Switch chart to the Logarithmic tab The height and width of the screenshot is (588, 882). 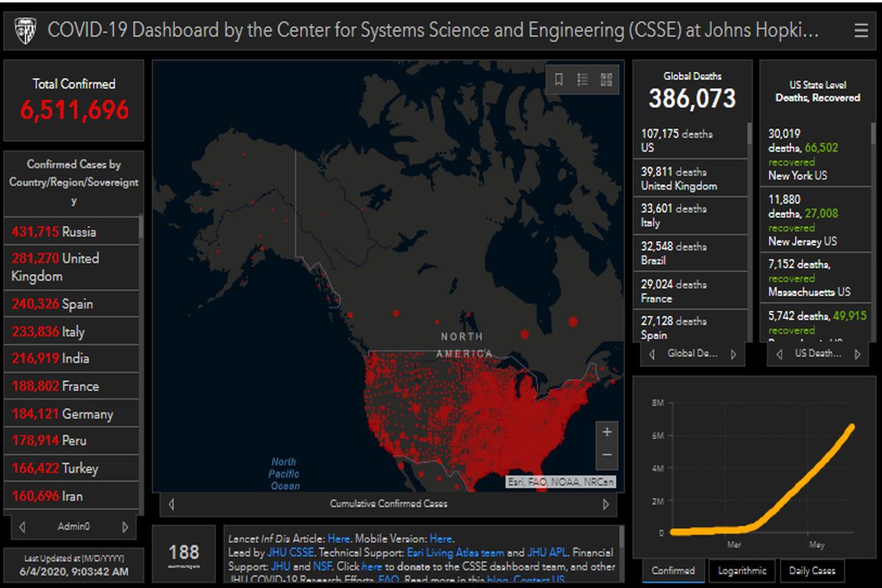742,570
